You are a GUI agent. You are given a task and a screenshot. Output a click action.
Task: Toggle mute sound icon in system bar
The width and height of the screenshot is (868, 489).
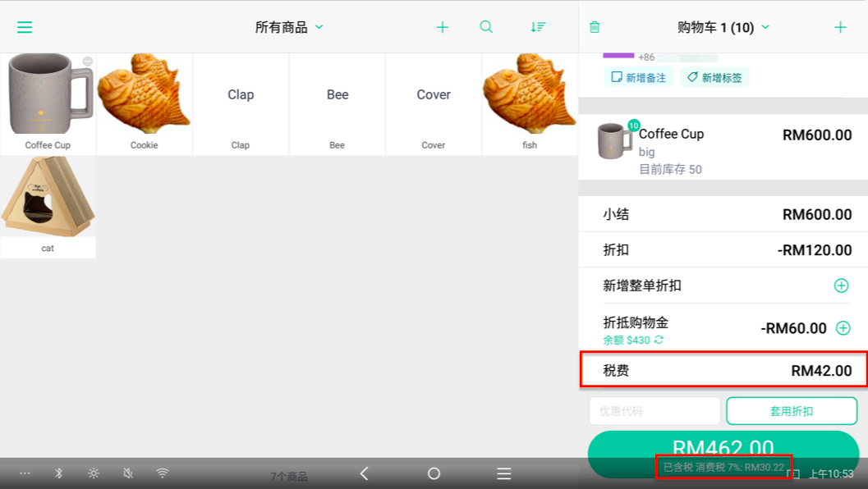pyautogui.click(x=128, y=473)
